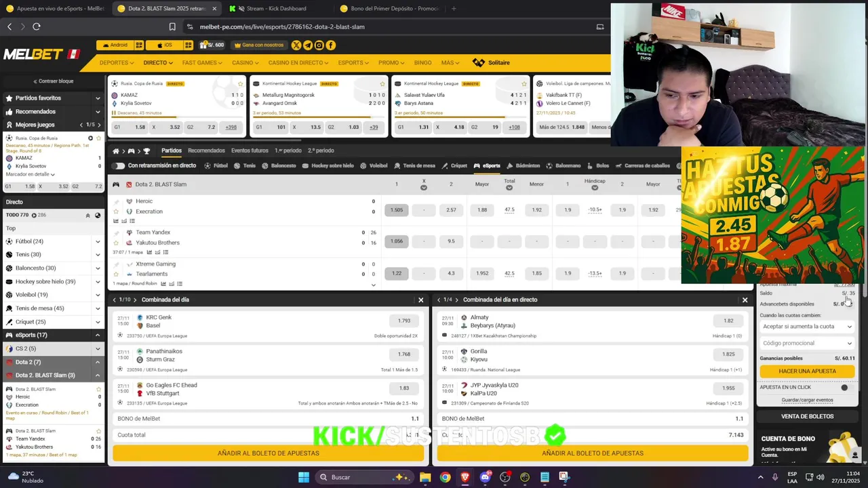The width and height of the screenshot is (868, 488).
Task: Favorite the Salavat Yulaev Ufa match card star
Action: [x=524, y=83]
